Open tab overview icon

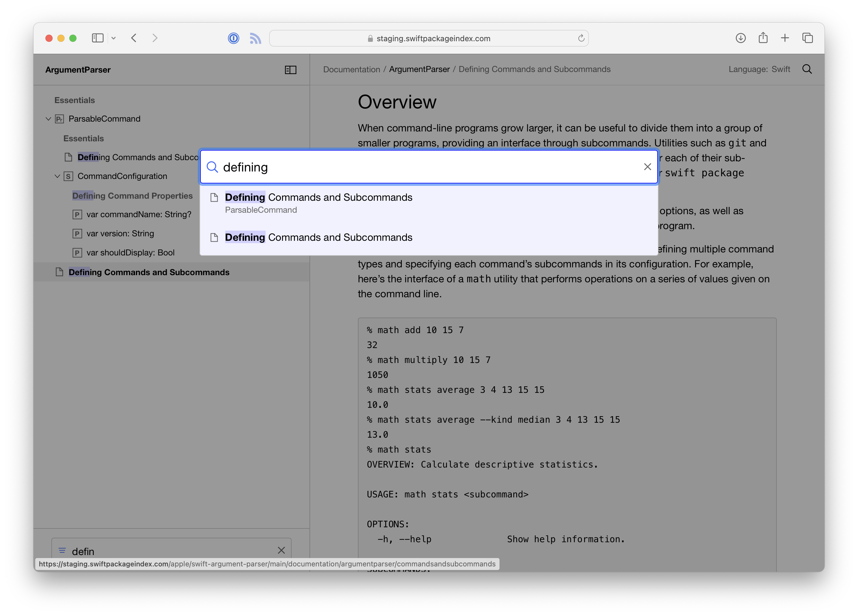pos(807,38)
